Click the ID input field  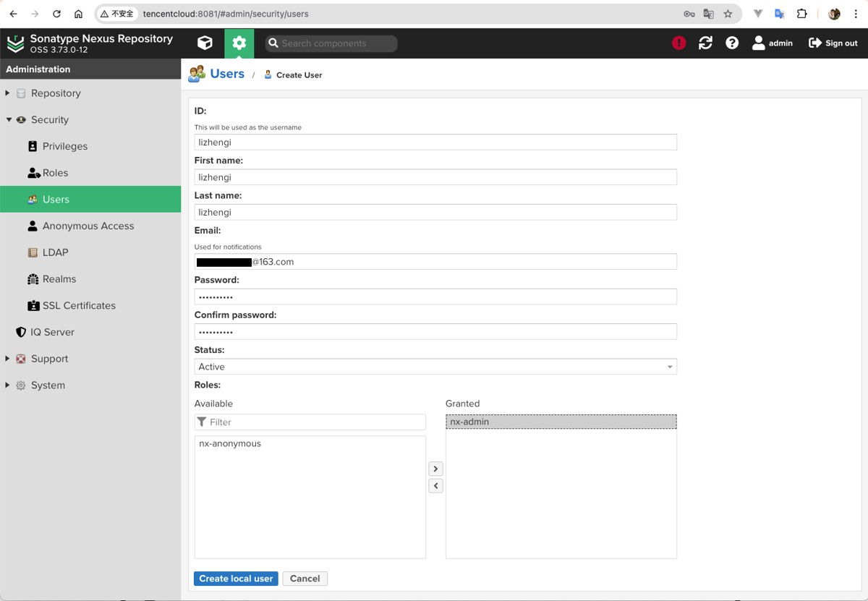[x=435, y=142]
